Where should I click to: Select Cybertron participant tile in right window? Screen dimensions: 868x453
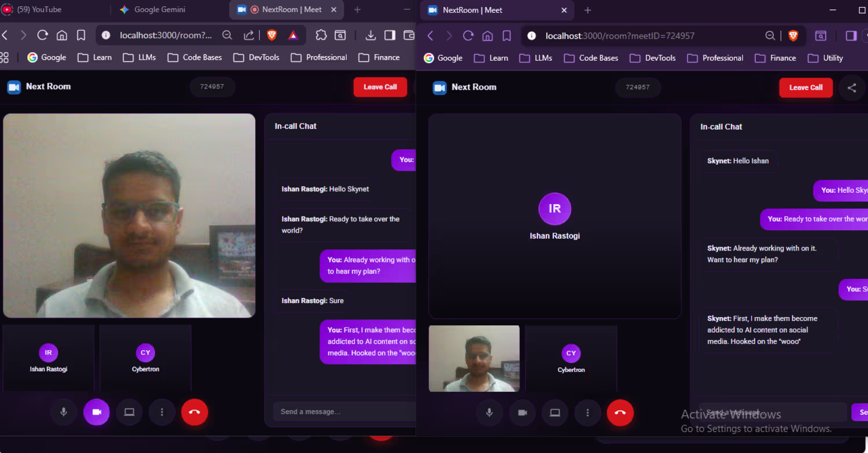(x=571, y=359)
